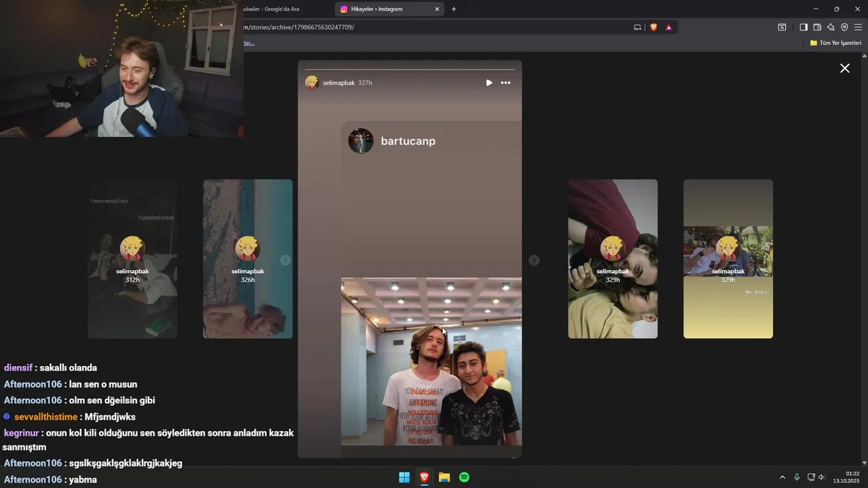The width and height of the screenshot is (868, 488).
Task: Click install app icon in address bar
Action: click(x=637, y=27)
